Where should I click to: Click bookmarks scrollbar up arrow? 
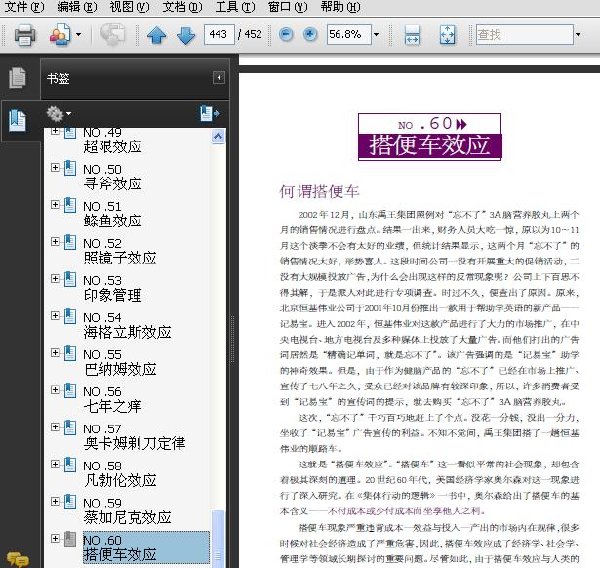[218, 136]
